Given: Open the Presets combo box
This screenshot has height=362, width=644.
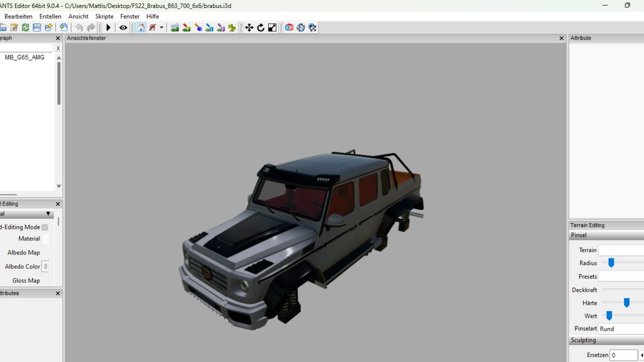Looking at the screenshot, I should coord(621,277).
